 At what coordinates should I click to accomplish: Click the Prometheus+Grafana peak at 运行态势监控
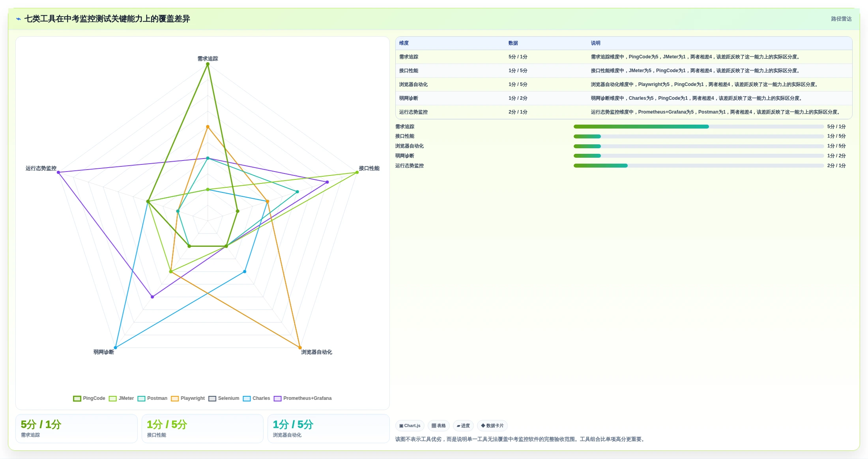pyautogui.click(x=58, y=172)
